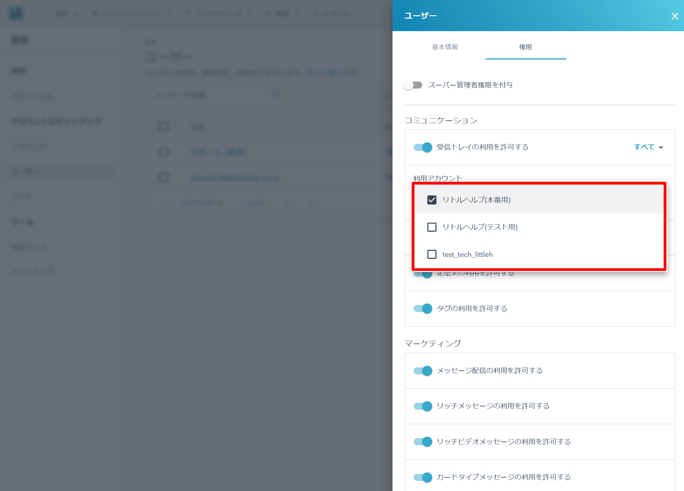The width and height of the screenshot is (684, 491).
Task: Switch off リッチビデオメッセージの利用を許可する
Action: [423, 441]
